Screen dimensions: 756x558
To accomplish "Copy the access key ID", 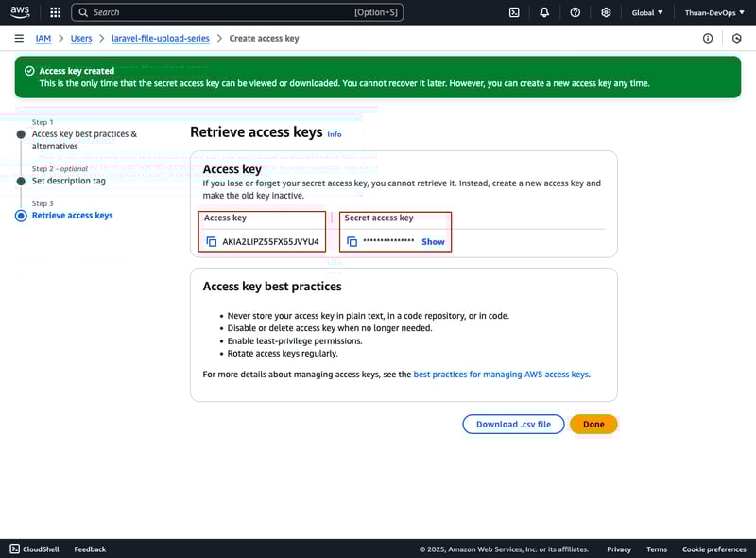I will [212, 242].
